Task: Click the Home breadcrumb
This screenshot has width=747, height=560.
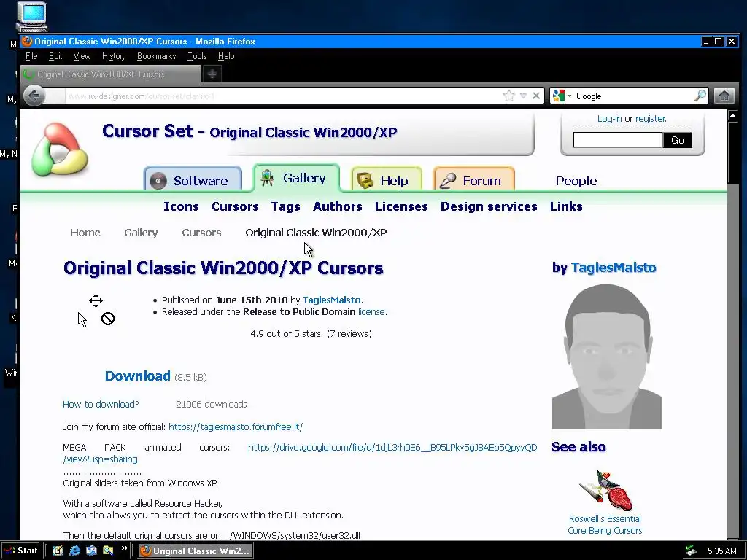Action: 85,233
